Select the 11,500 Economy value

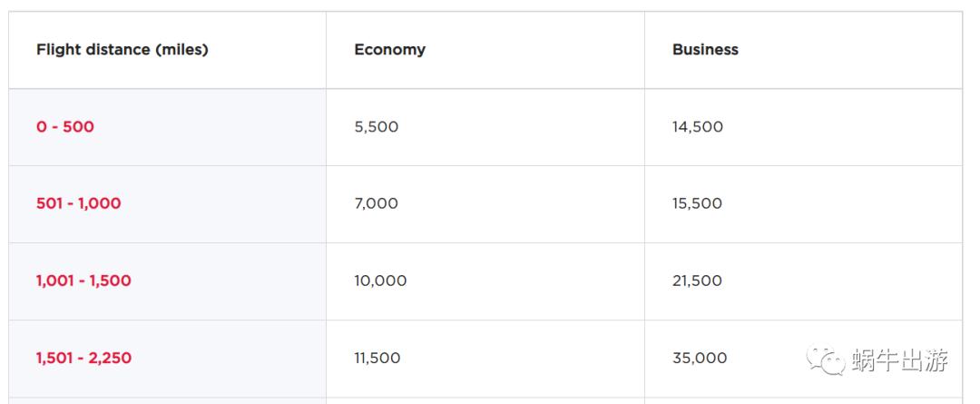coord(377,358)
